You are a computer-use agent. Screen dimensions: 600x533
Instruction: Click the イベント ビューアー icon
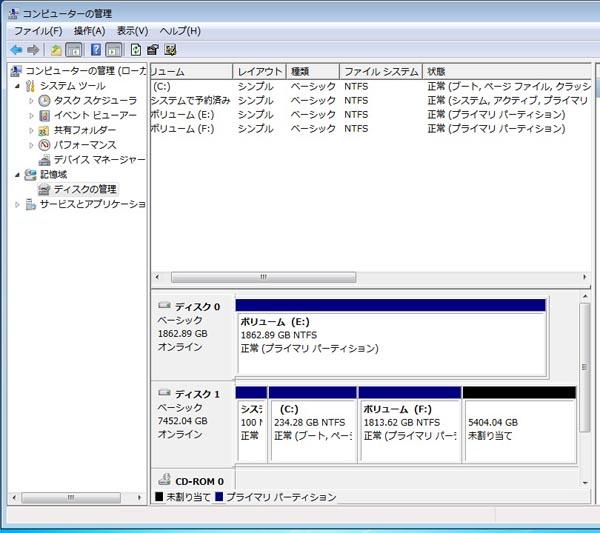[x=44, y=115]
